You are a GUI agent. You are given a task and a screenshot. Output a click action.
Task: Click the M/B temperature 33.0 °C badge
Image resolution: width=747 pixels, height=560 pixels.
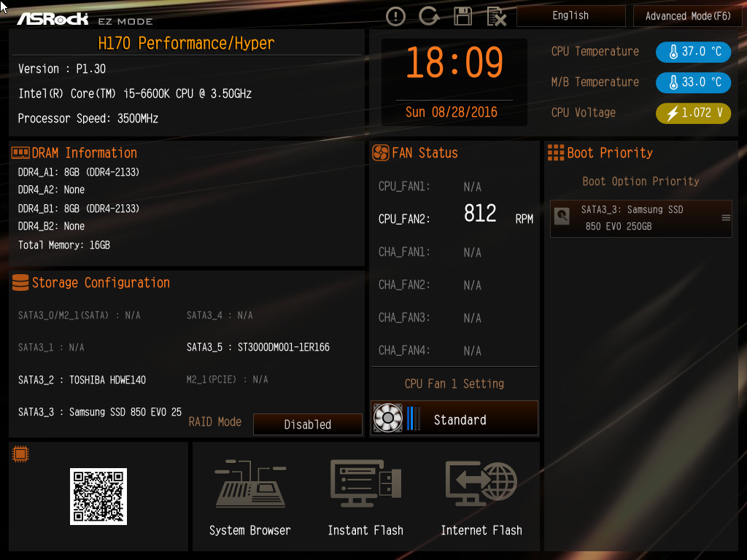tap(693, 82)
